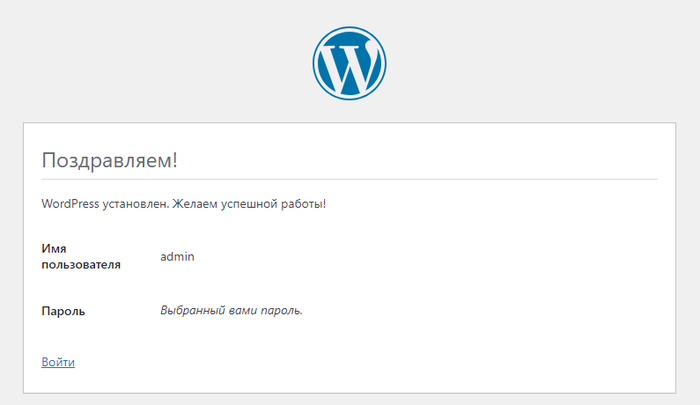Click the "WordPress установлен. Желаем успешной работы!" message
This screenshot has width=700, height=405.
click(184, 204)
